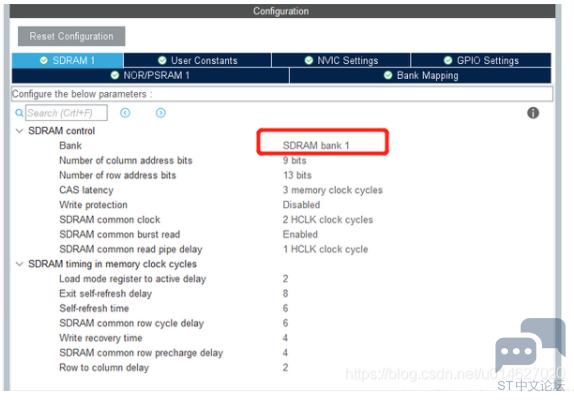Select the Write protection label
This screenshot has width=574, height=401.
click(93, 205)
